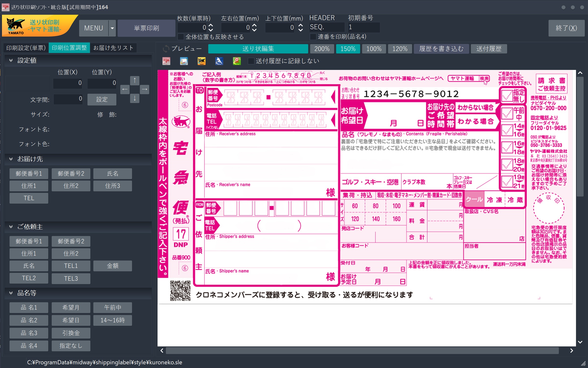Image resolution: width=588 pixels, height=368 pixels.
Task: Open 送付履歴 history
Action: [489, 49]
